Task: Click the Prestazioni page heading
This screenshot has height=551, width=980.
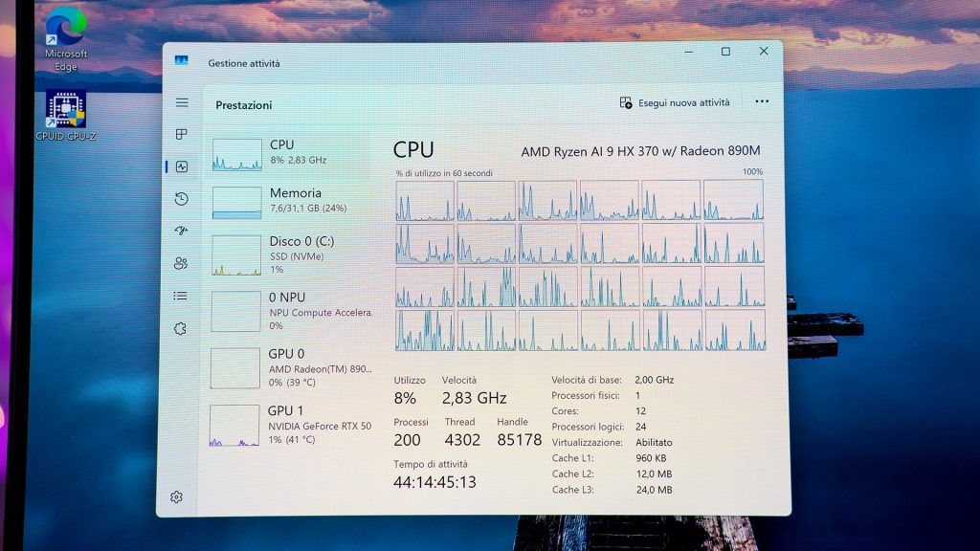Action: (244, 105)
